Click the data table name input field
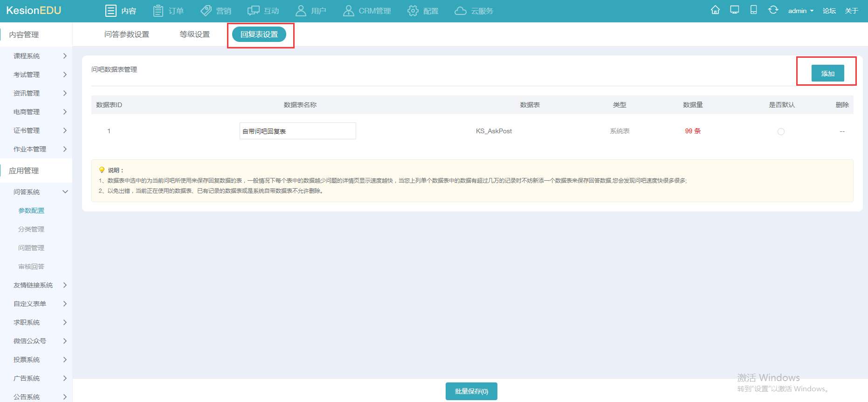868x402 pixels. pos(297,131)
